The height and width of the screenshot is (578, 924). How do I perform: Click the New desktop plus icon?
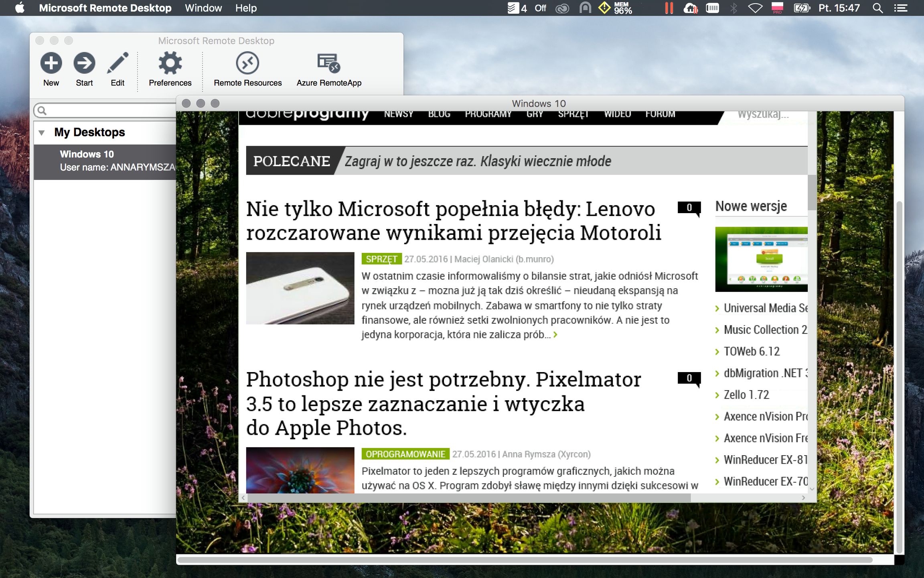[51, 63]
